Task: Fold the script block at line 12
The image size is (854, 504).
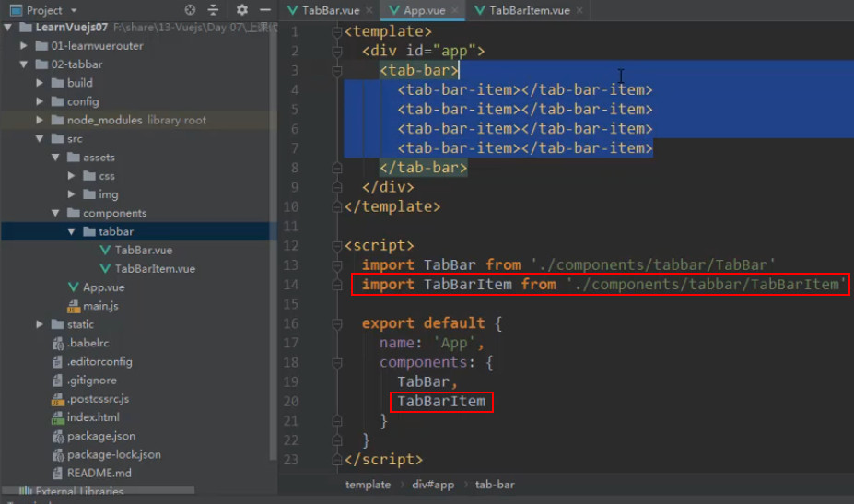Action: click(336, 246)
